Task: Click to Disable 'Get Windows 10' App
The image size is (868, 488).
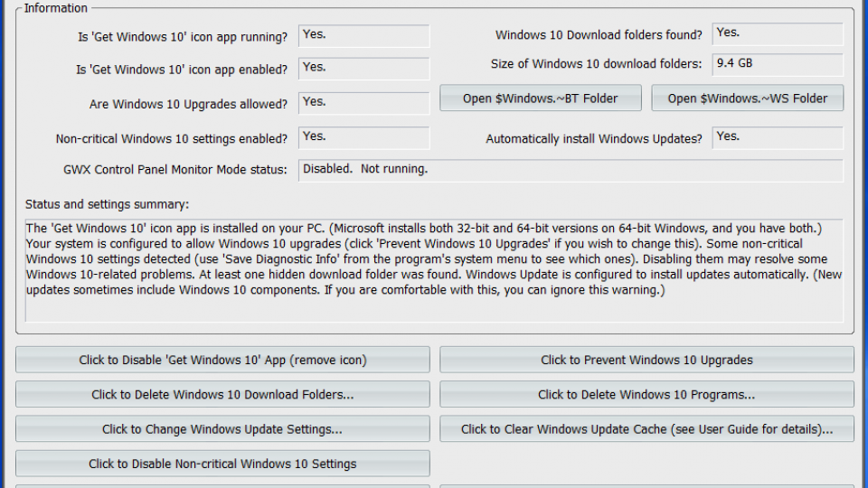Action: 222,360
